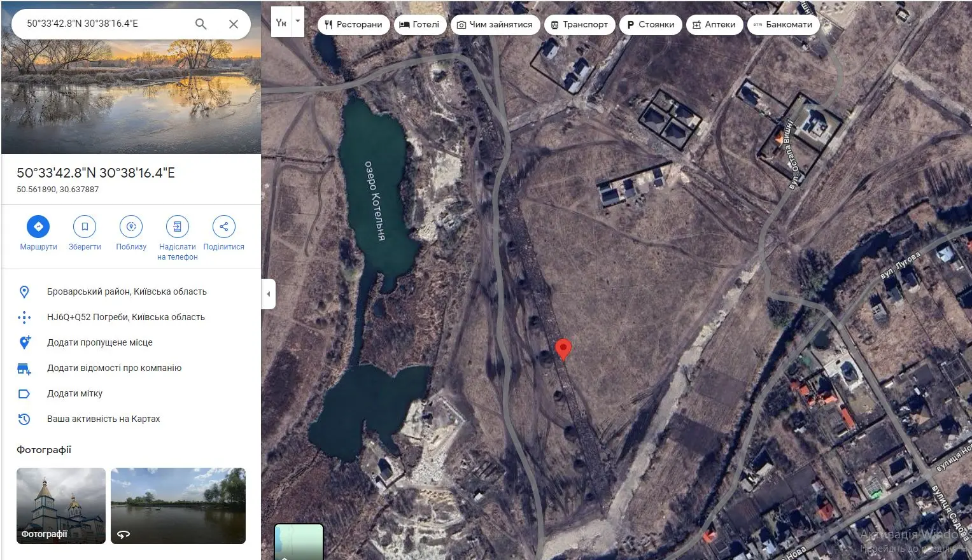Viewport: 972px width, 560px height.
Task: Click Додати пропущене місце
Action: (100, 342)
